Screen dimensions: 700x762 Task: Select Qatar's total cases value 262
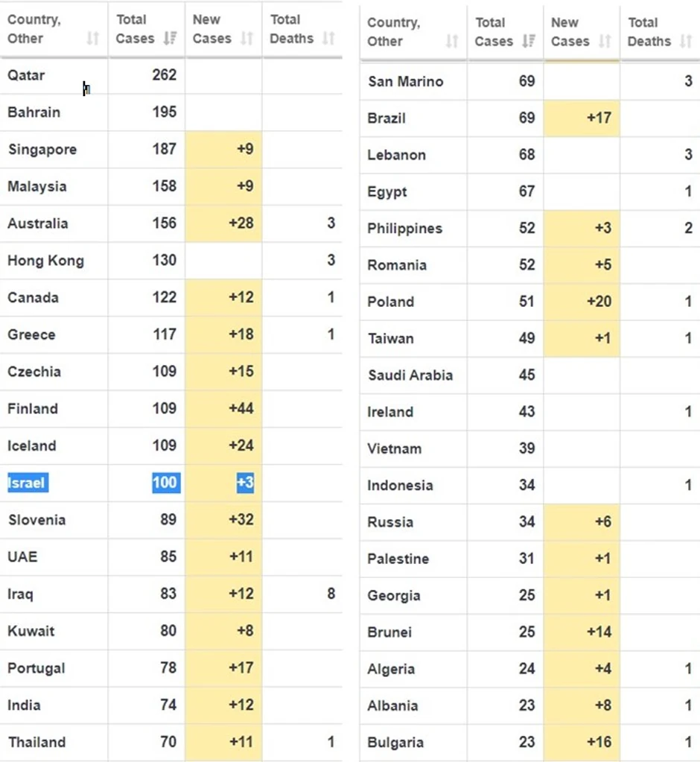click(164, 75)
